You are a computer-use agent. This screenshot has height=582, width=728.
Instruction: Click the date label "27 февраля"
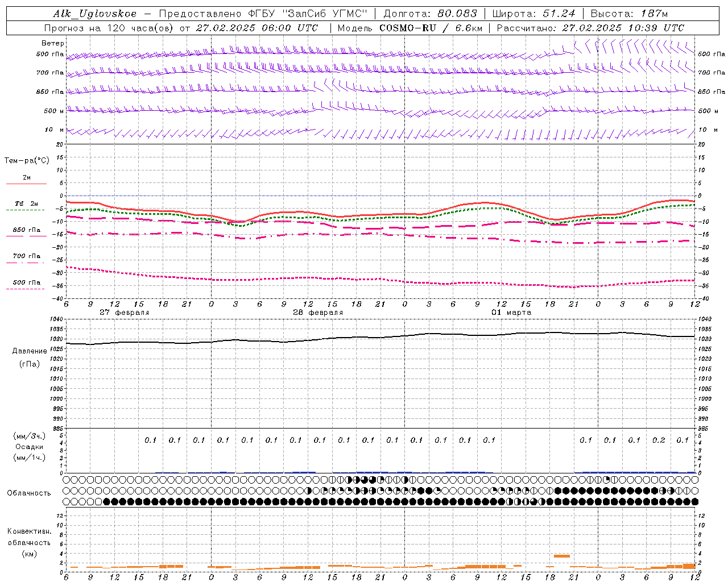pos(125,313)
